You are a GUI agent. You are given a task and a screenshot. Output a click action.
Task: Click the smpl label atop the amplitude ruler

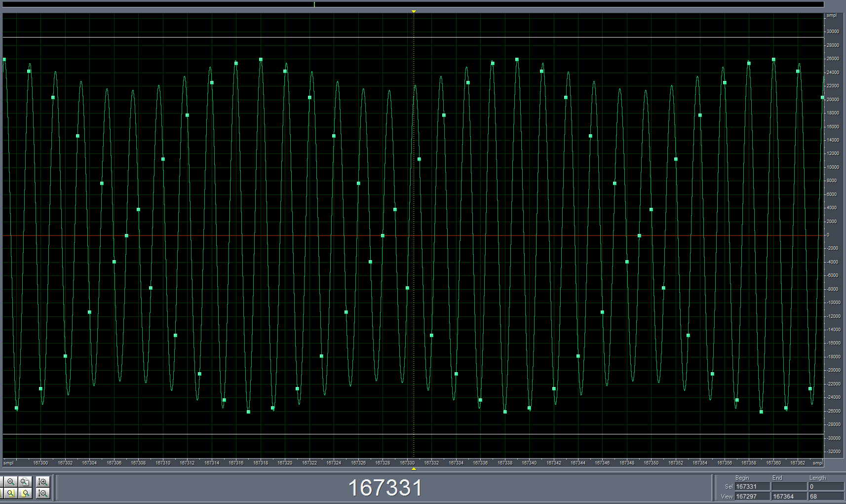[832, 16]
